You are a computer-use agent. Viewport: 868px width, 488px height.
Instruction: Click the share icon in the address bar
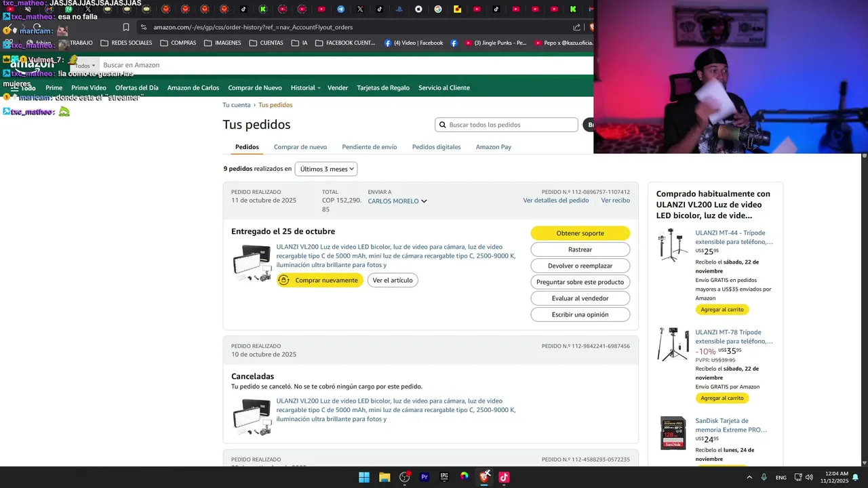coord(576,27)
